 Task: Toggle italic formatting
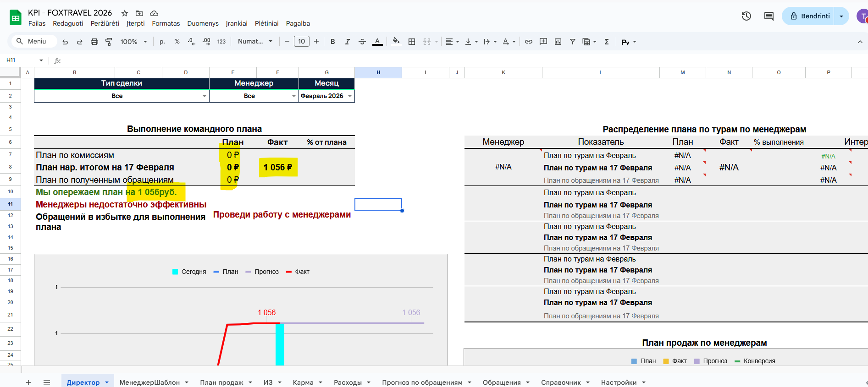[347, 42]
